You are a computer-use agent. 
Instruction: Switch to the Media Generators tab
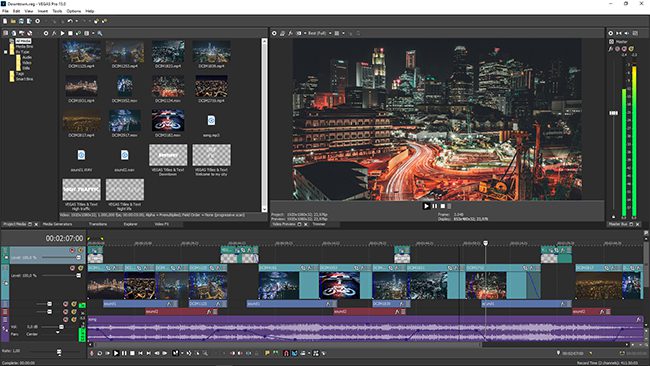point(57,224)
